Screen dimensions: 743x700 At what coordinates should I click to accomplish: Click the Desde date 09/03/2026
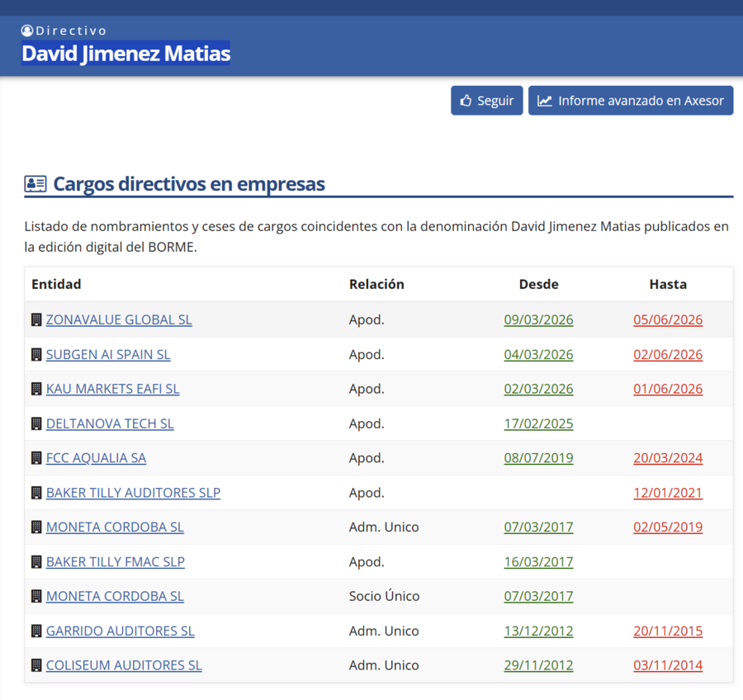(x=539, y=320)
